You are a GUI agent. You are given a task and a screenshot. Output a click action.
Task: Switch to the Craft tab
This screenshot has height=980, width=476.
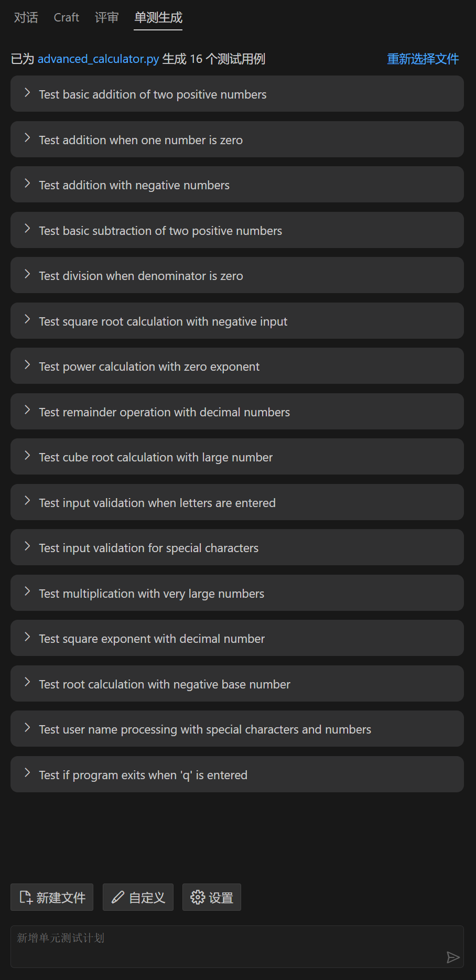pos(67,17)
